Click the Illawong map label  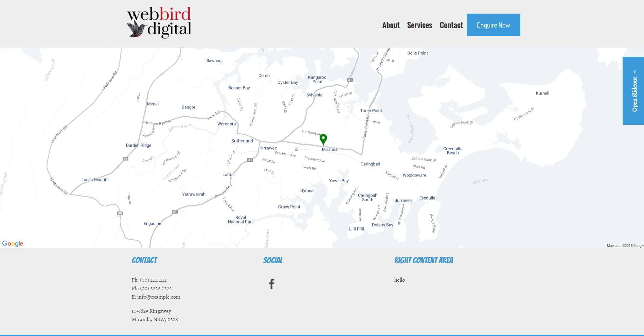[x=213, y=61]
